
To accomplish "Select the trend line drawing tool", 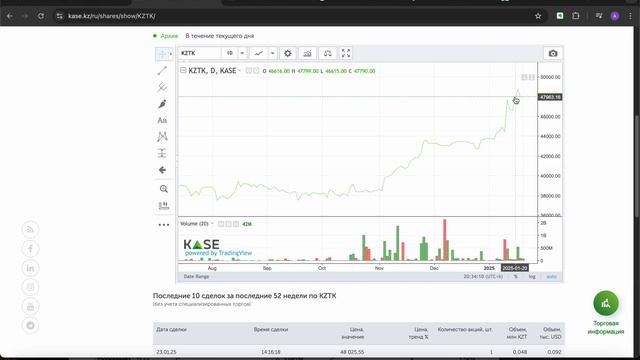I will [x=162, y=71].
